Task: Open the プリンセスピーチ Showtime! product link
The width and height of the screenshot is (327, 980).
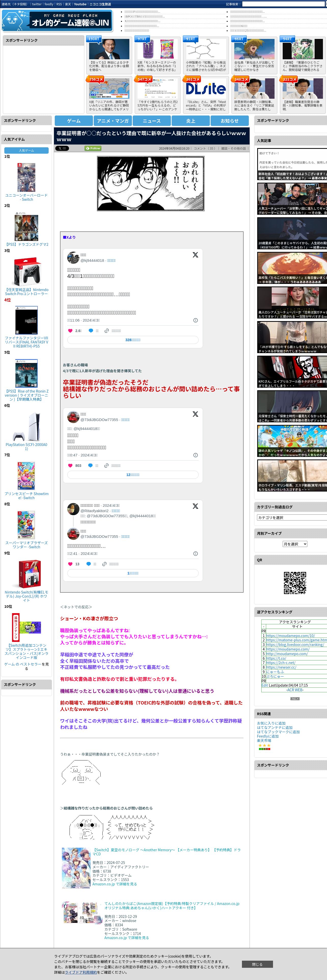Action: (x=27, y=495)
